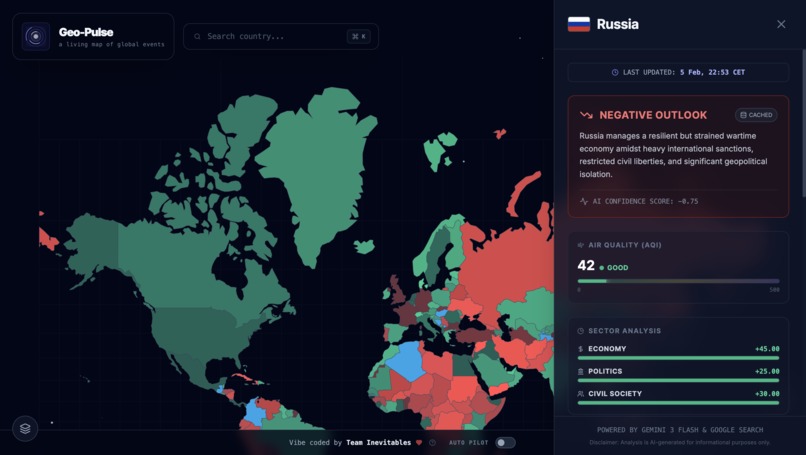This screenshot has height=455, width=806.
Task: Click the ⌘K shortcut badge
Action: (x=359, y=37)
